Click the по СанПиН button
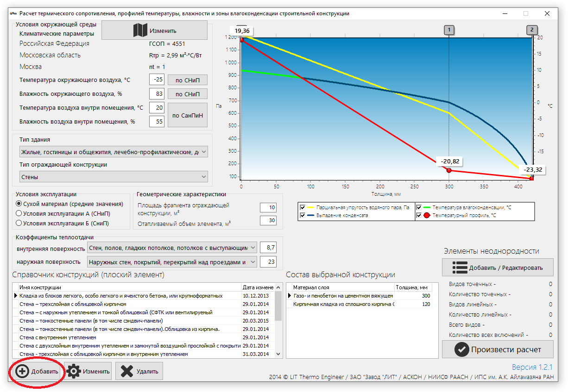 point(188,116)
